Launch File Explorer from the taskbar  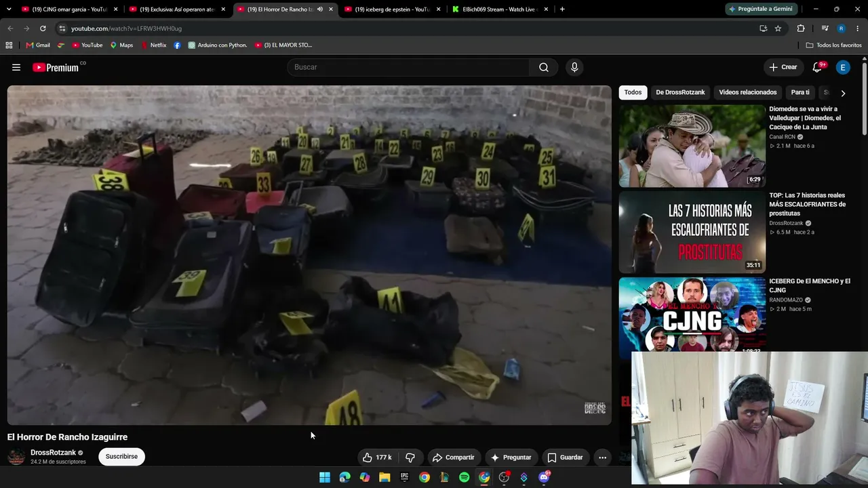tap(384, 477)
